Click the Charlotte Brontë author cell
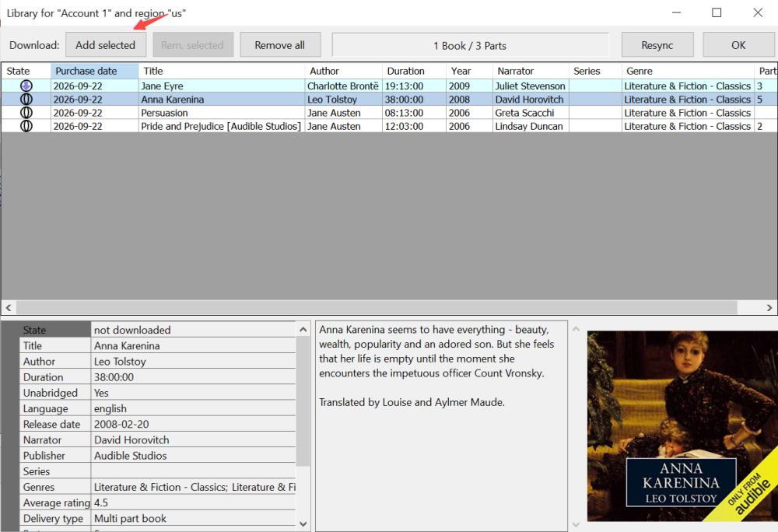The width and height of the screenshot is (778, 532). (343, 86)
